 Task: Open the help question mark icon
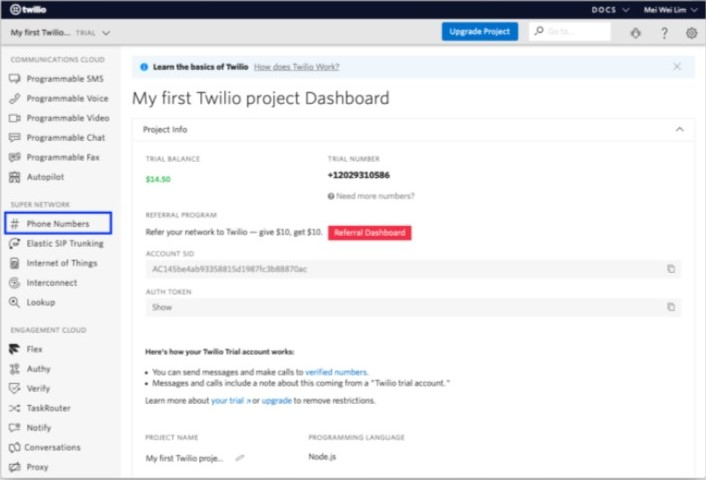pos(664,33)
